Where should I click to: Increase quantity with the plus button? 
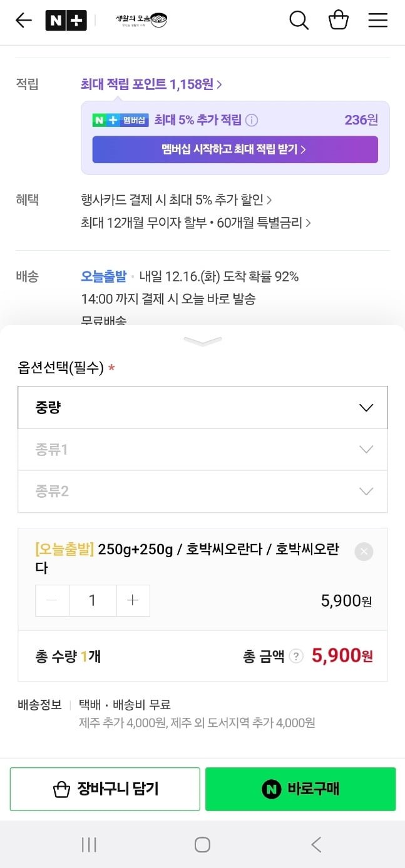[133, 600]
